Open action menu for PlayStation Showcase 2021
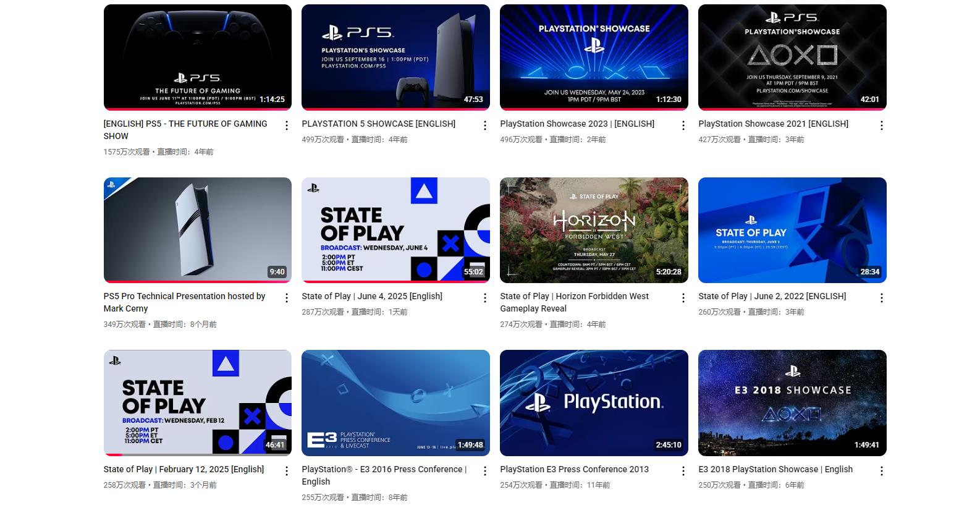980x505 pixels. point(881,125)
